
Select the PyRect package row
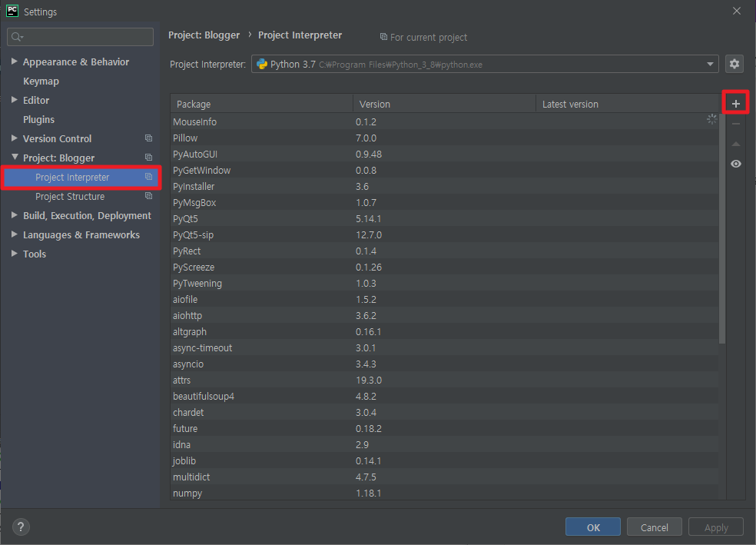pyautogui.click(x=445, y=251)
